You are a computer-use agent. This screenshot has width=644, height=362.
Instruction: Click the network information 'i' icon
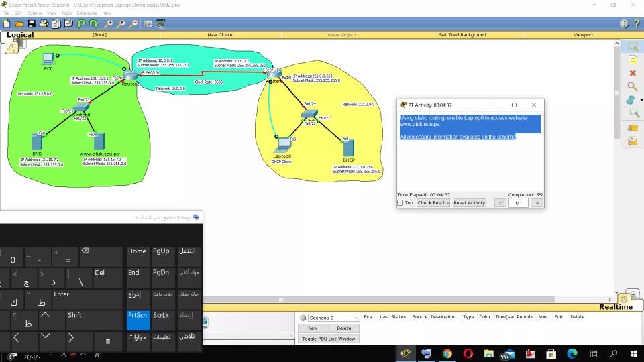pyautogui.click(x=624, y=24)
